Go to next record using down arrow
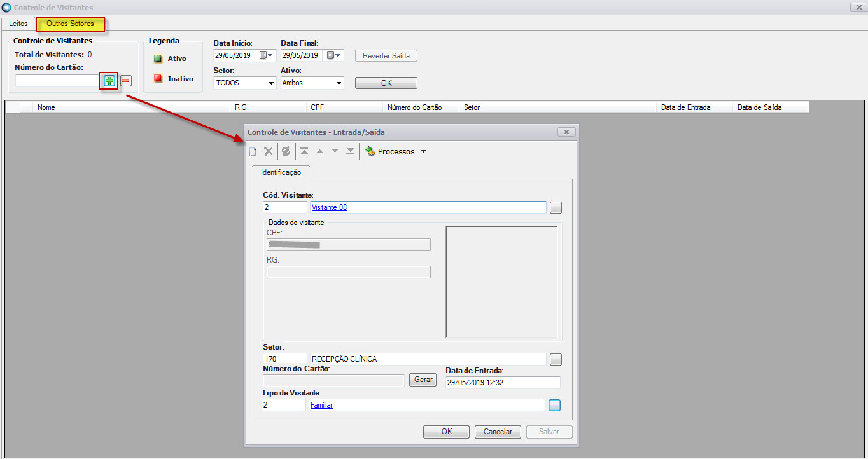The width and height of the screenshot is (868, 459). (335, 151)
